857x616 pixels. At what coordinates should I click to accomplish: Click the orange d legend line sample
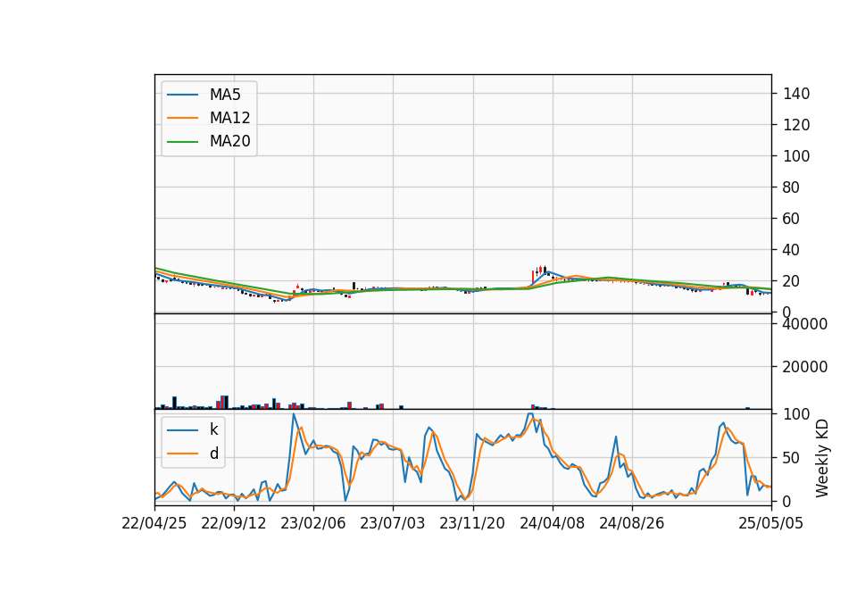coord(182,454)
